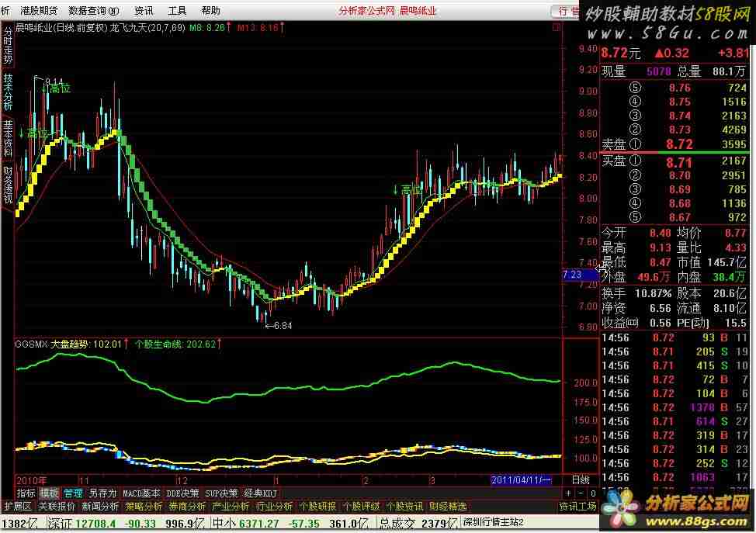Open the 个股资讯 tab
Image resolution: width=756 pixels, height=533 pixels.
(404, 507)
